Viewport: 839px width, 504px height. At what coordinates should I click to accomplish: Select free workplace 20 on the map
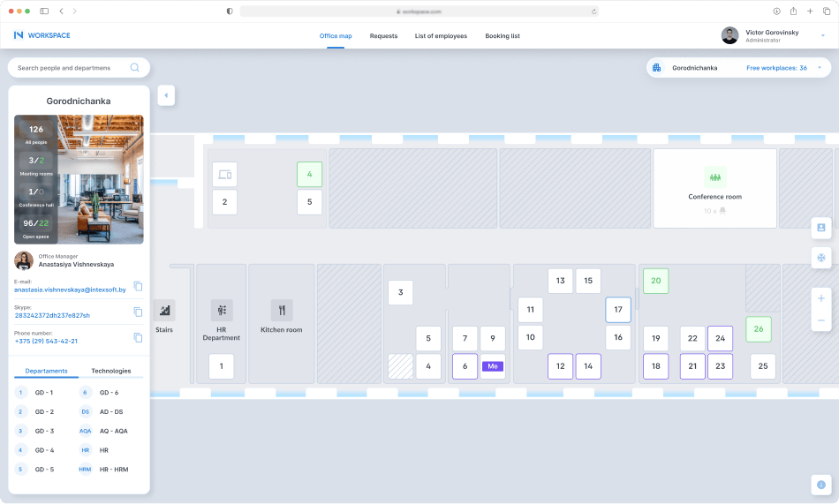[655, 281]
